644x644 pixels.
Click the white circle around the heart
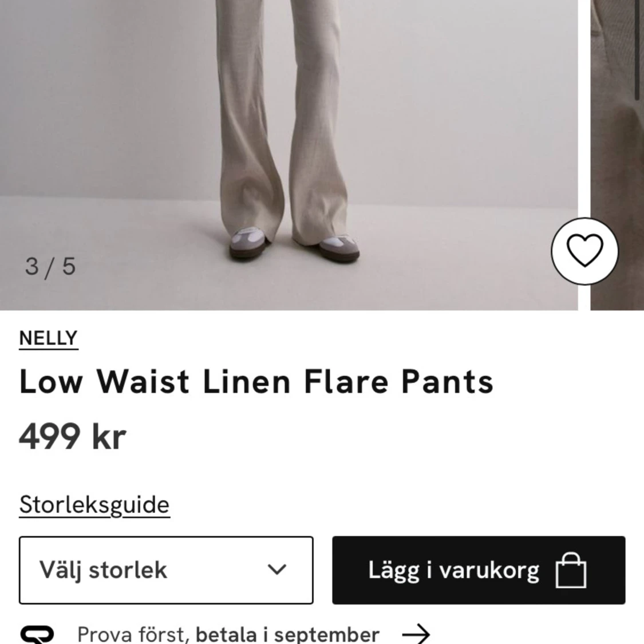click(584, 251)
